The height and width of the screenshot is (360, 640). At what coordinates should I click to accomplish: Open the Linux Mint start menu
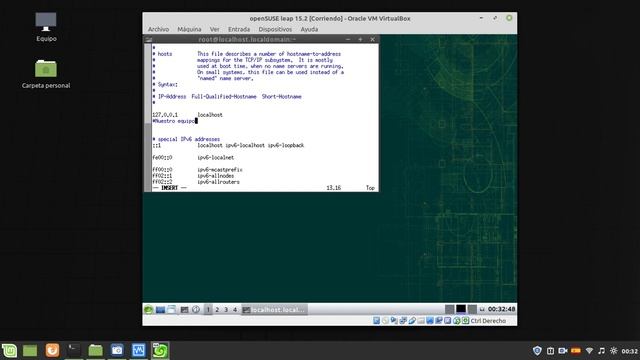(9, 350)
